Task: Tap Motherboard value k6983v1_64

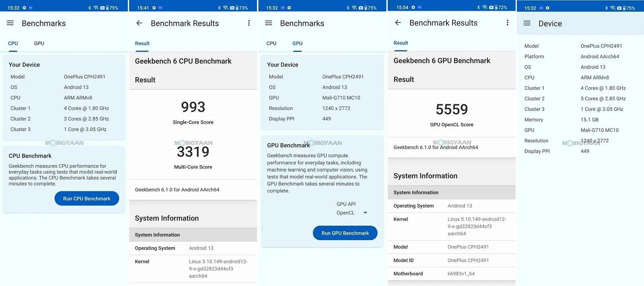Action: coord(461,274)
